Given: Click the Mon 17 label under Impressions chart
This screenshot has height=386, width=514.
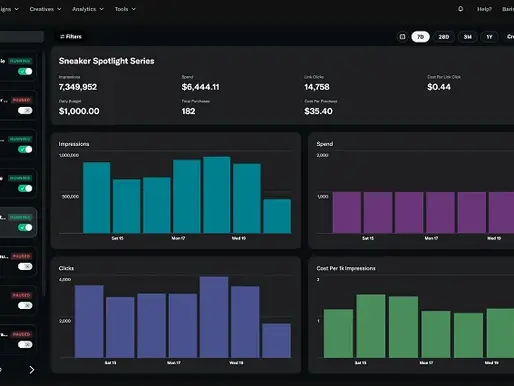Looking at the screenshot, I should 178,238.
